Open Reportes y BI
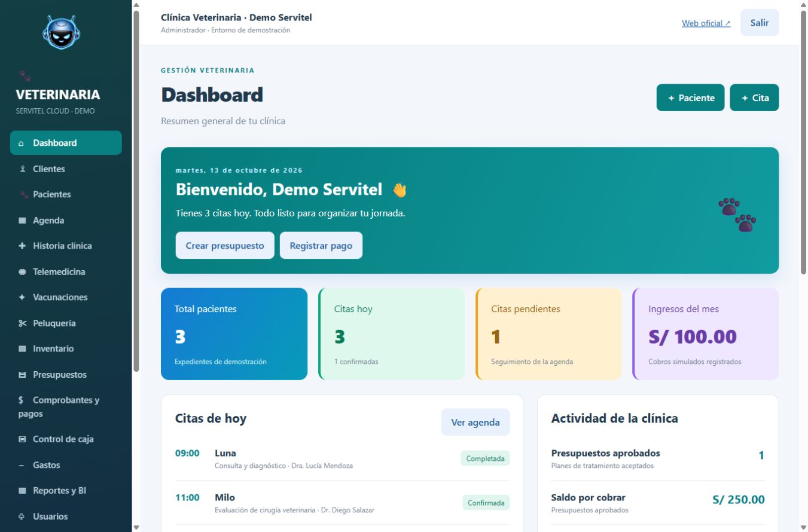Viewport: 808px width, 532px height. coord(66,491)
